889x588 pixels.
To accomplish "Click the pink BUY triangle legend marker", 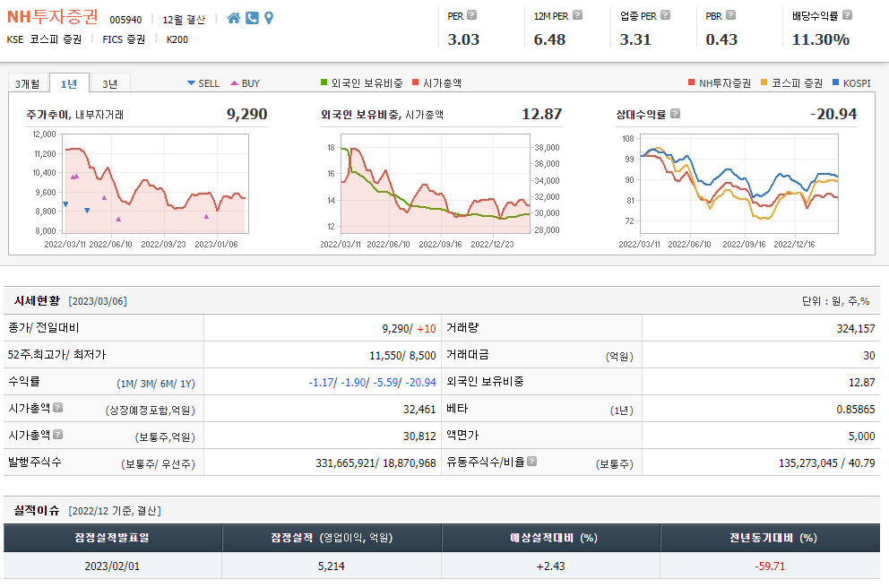I will [234, 83].
